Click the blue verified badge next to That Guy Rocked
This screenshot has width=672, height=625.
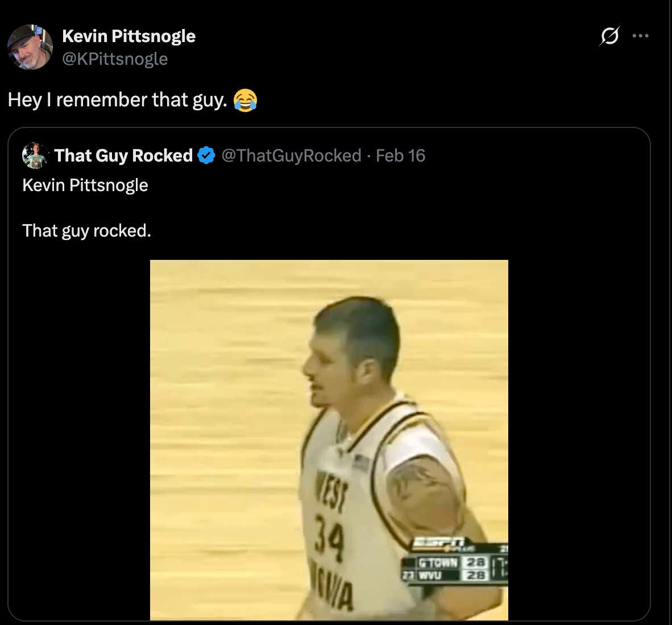coord(206,155)
